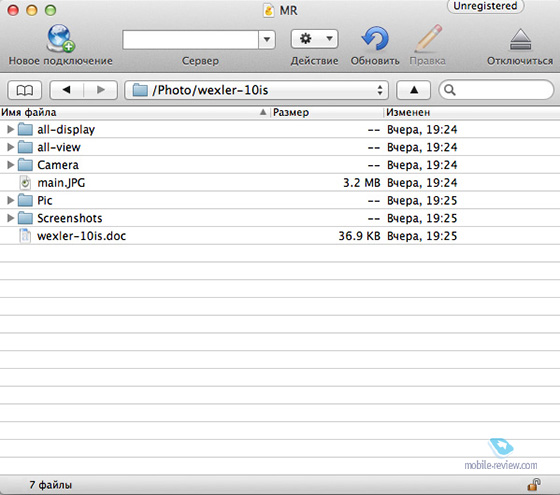The width and height of the screenshot is (560, 495).
Task: Expand the Screenshots folder triangle
Action: (x=10, y=218)
